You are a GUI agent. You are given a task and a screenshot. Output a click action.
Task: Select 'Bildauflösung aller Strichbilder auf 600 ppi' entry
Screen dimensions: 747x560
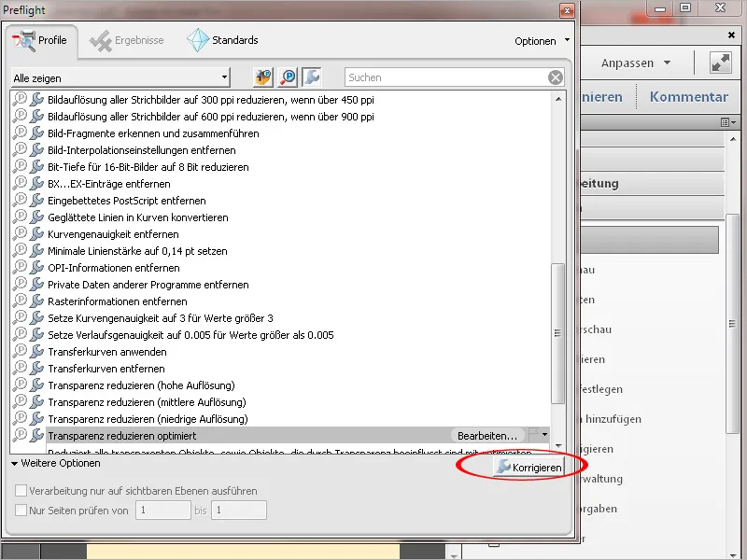[211, 117]
